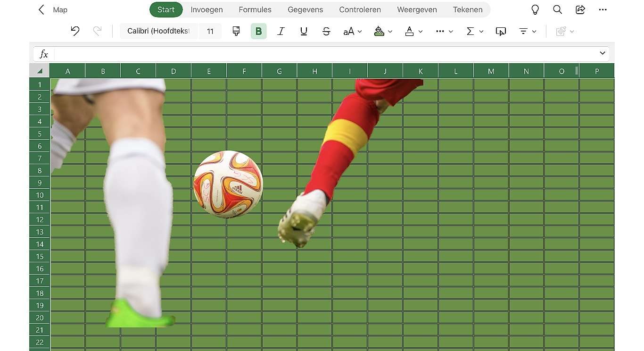The width and height of the screenshot is (644, 351).
Task: Apply underline formatting
Action: pos(303,31)
